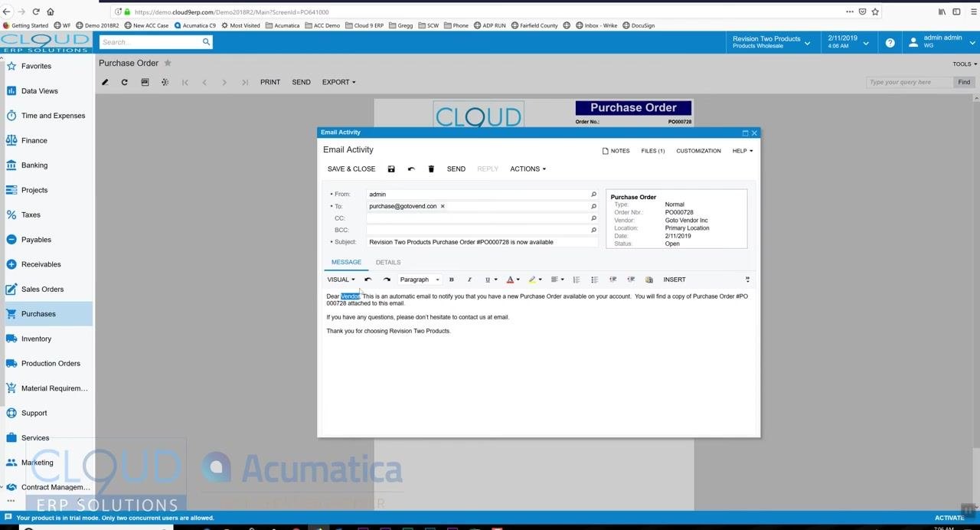Insert a numbered list in the message
Image resolution: width=980 pixels, height=530 pixels.
(577, 280)
